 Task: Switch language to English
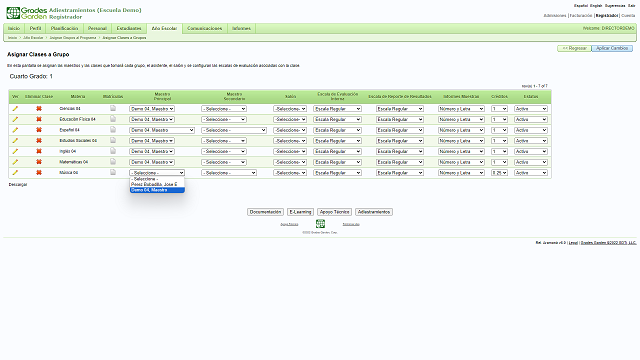tap(596, 6)
